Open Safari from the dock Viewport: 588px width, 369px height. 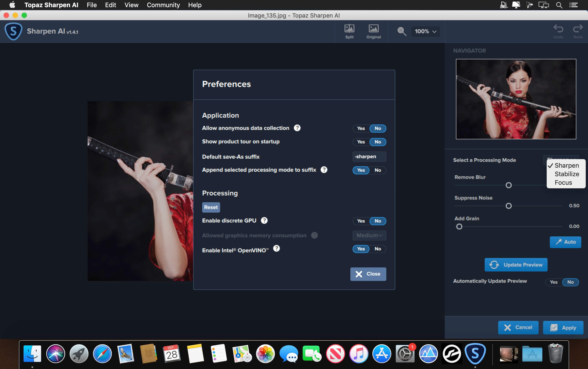click(x=102, y=353)
